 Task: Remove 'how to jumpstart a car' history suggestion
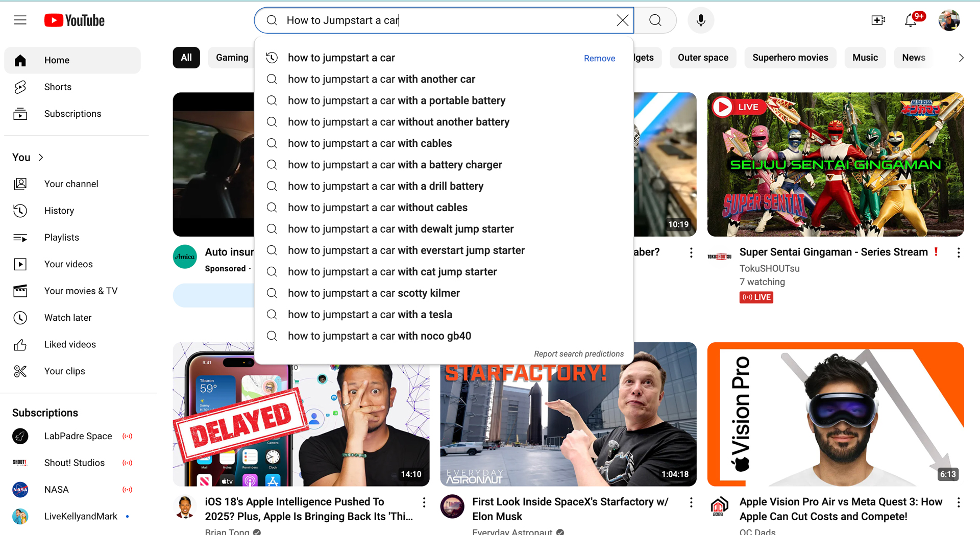599,58
